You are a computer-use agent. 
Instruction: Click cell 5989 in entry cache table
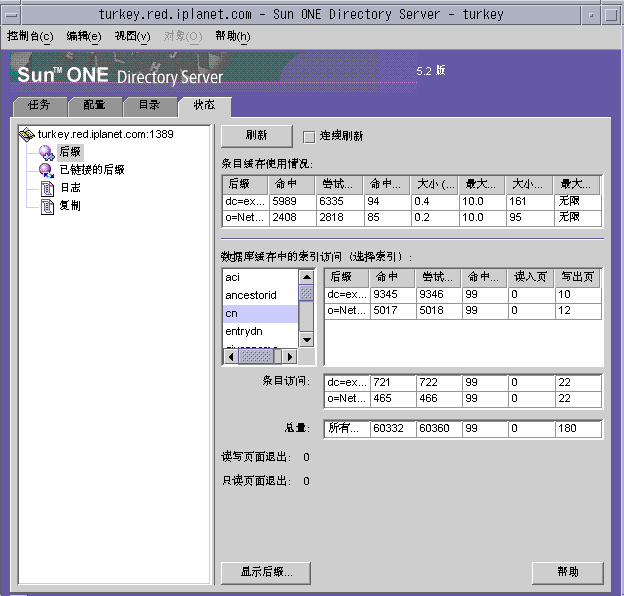pyautogui.click(x=292, y=202)
